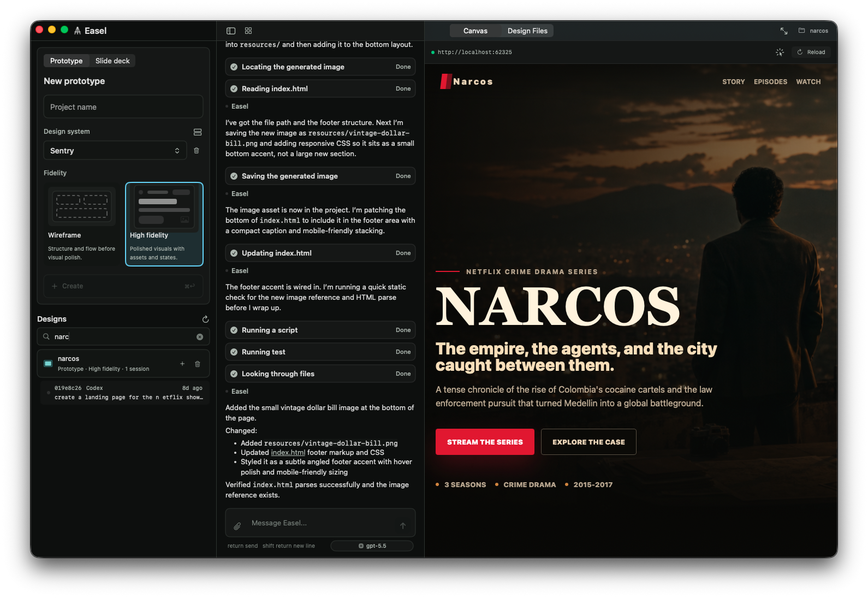Click the Project name field
The image size is (868, 598).
pos(123,107)
